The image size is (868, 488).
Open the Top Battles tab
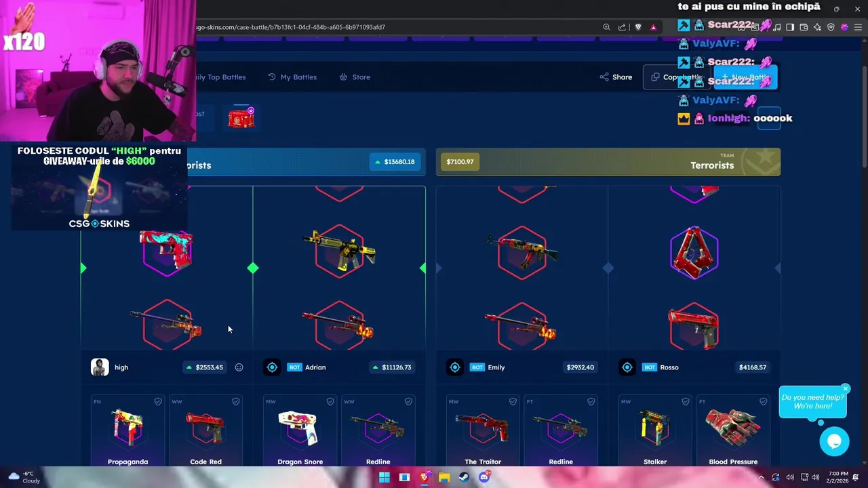(x=220, y=77)
